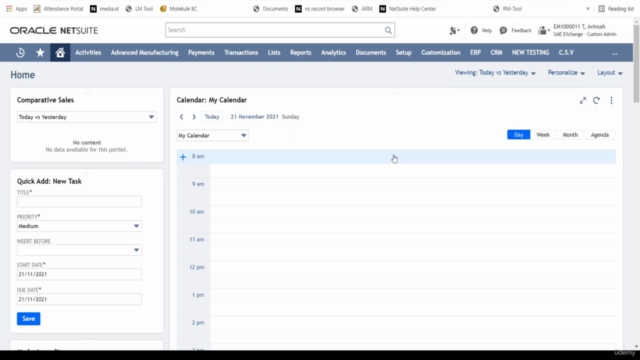
Task: Open the Molekule BC bookmark
Action: (179, 9)
